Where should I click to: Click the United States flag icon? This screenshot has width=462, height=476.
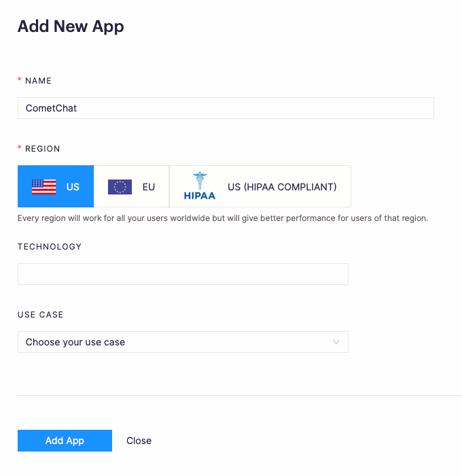click(43, 186)
